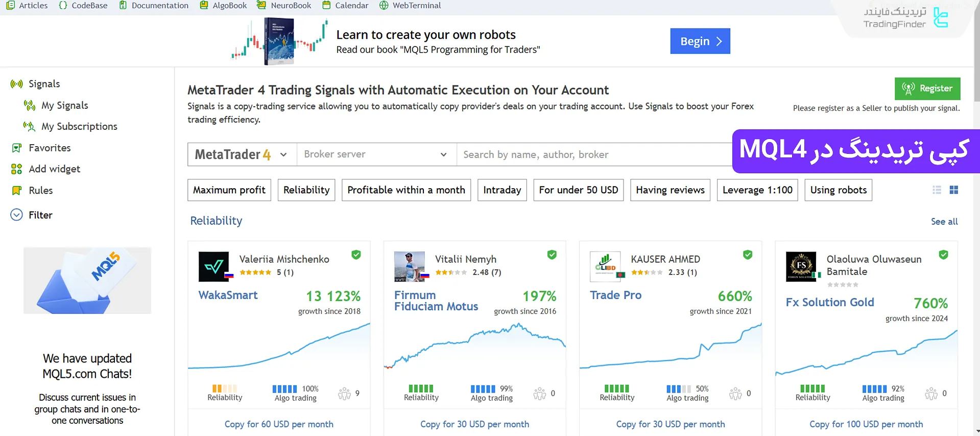The width and height of the screenshot is (980, 436).
Task: Click the Add widget icon
Action: (16, 169)
